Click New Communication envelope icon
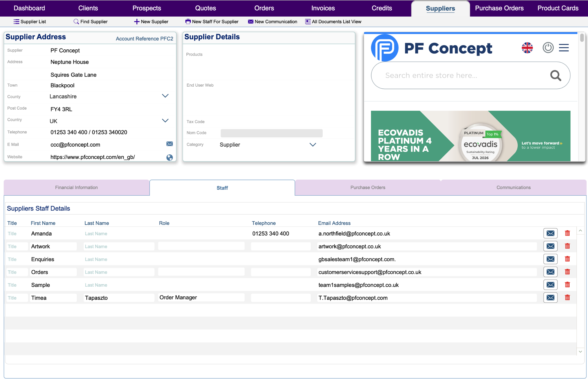588x379 pixels. 251,22
